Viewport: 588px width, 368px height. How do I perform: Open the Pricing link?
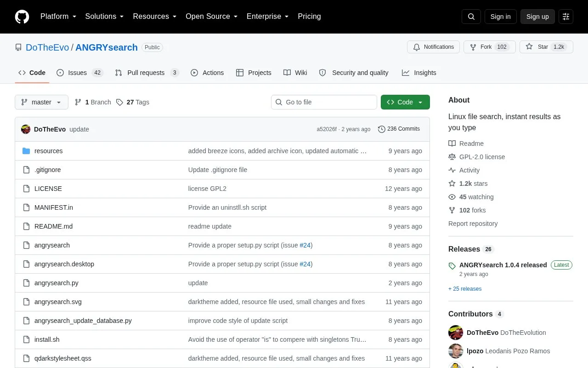coord(309,17)
